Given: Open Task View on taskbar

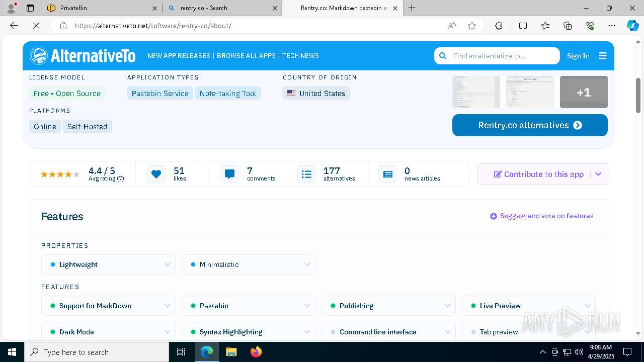Looking at the screenshot, I should coord(181,352).
